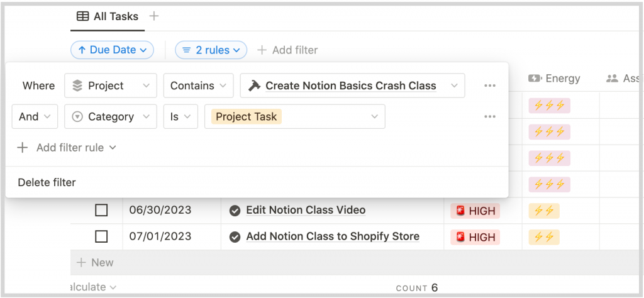Open the Is condition dropdown
Screen dimensions: 644x298
tap(180, 116)
